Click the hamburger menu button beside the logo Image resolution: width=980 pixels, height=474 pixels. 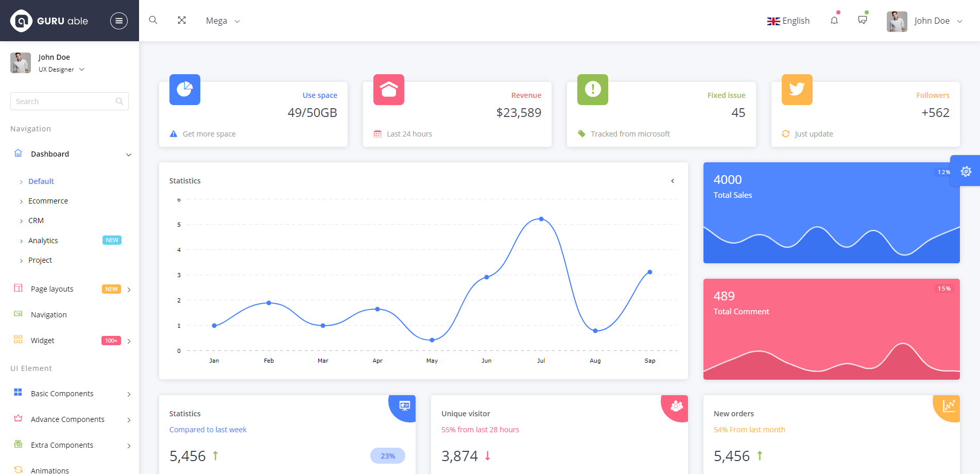[x=119, y=21]
